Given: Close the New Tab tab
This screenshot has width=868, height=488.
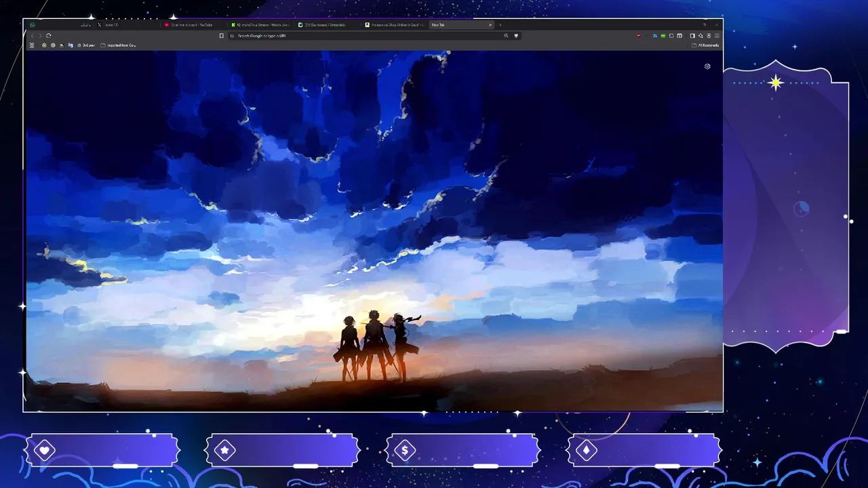Looking at the screenshot, I should tap(490, 25).
